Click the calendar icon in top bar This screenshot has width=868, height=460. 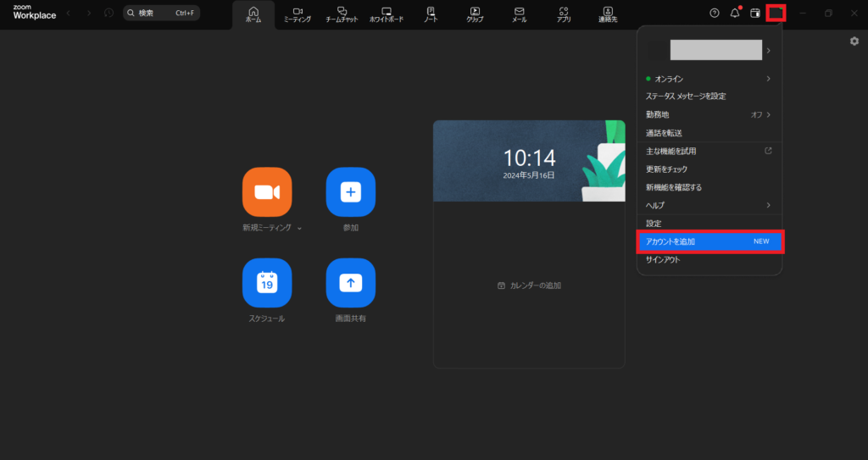coord(754,14)
